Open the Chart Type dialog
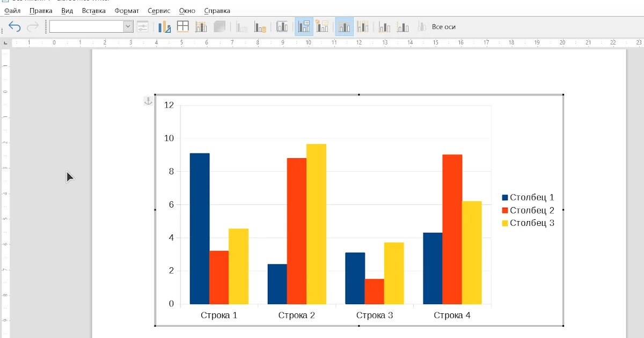The width and height of the screenshot is (644, 338). pos(164,25)
